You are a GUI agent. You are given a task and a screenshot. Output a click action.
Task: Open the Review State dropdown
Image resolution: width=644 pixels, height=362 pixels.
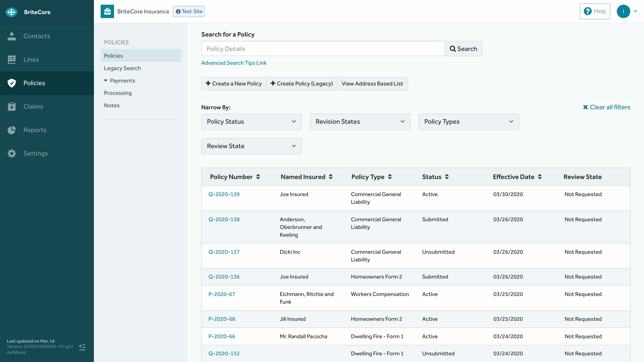251,146
